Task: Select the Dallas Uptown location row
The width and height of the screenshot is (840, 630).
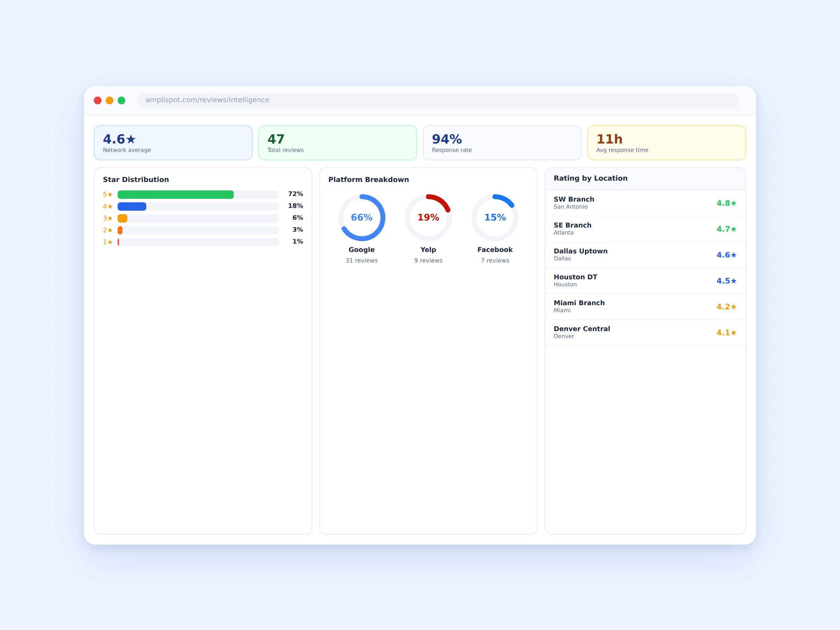Action: pos(645,255)
